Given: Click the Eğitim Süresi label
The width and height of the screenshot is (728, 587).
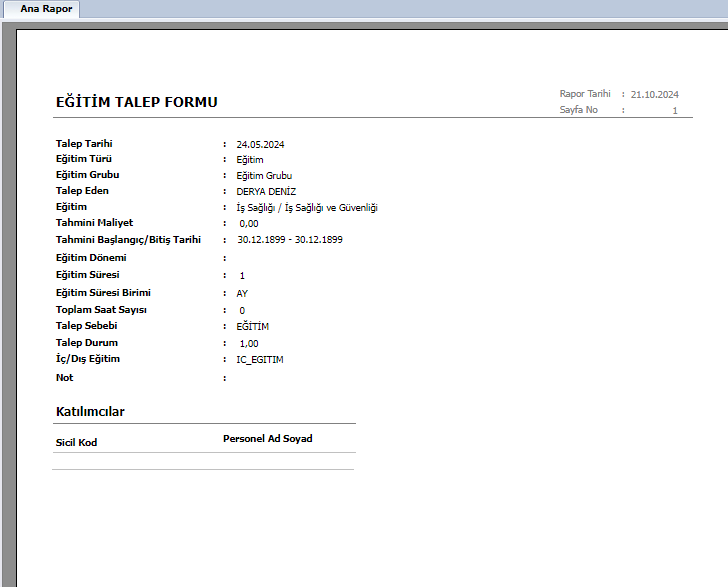Looking at the screenshot, I should click(x=87, y=275).
